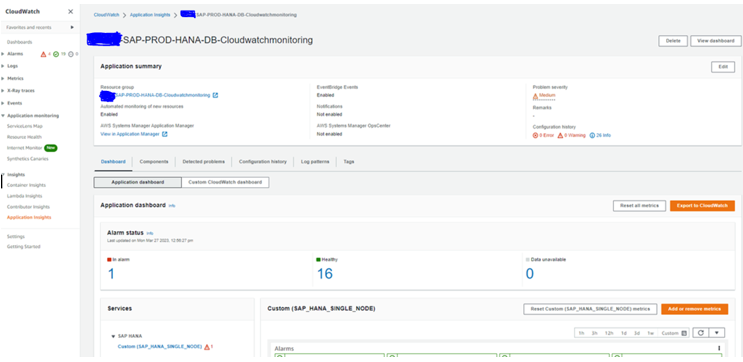Switch to the Tags tab
Image resolution: width=743 pixels, height=362 pixels.
coord(349,162)
